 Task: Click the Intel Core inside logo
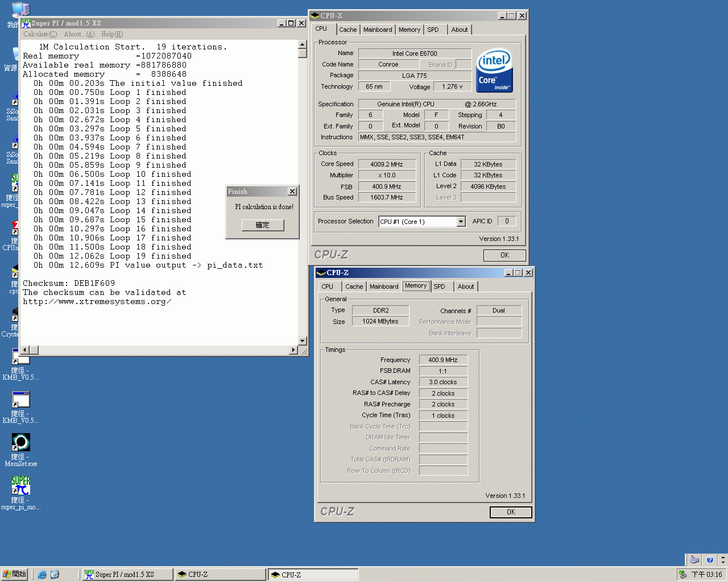(x=494, y=70)
